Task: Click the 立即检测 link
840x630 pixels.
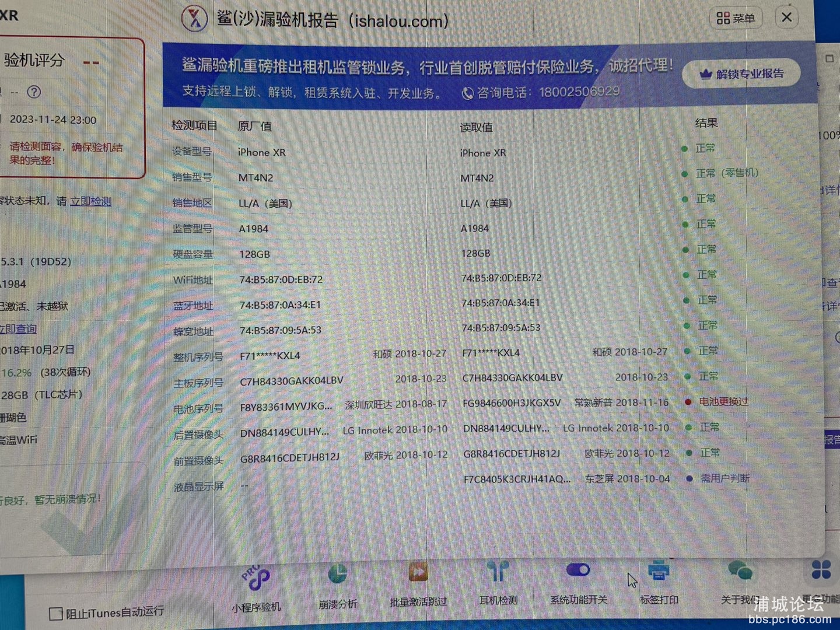Action: click(x=90, y=201)
